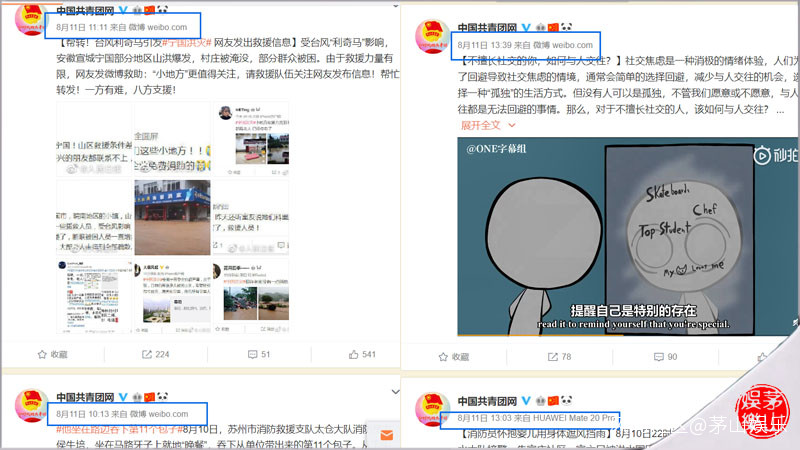Open dropdown chevron on 10:13 post
800x450 pixels.
(x=395, y=392)
